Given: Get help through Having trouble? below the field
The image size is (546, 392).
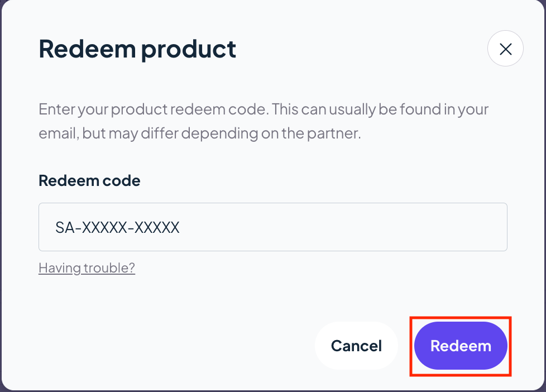Looking at the screenshot, I should 87,268.
